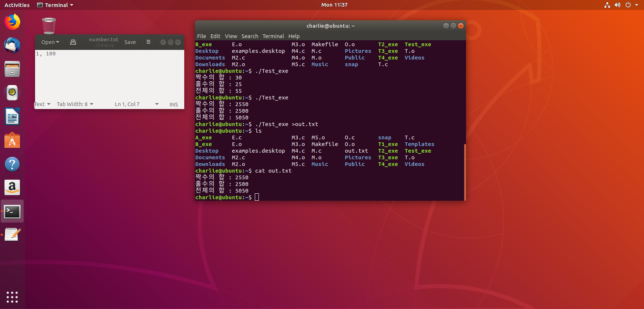Click the Open button in gedit
This screenshot has height=309, width=644.
click(x=50, y=42)
